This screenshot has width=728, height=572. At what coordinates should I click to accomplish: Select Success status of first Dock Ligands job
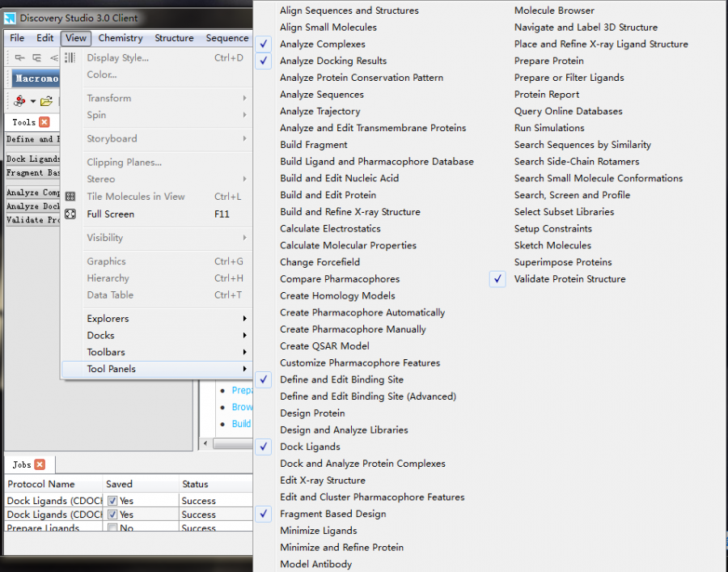pyautogui.click(x=199, y=501)
